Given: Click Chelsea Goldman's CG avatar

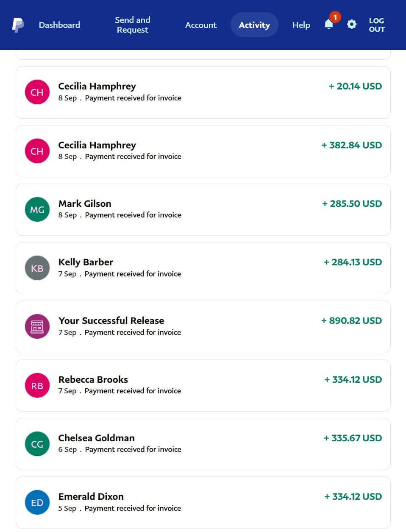Looking at the screenshot, I should [x=37, y=444].
